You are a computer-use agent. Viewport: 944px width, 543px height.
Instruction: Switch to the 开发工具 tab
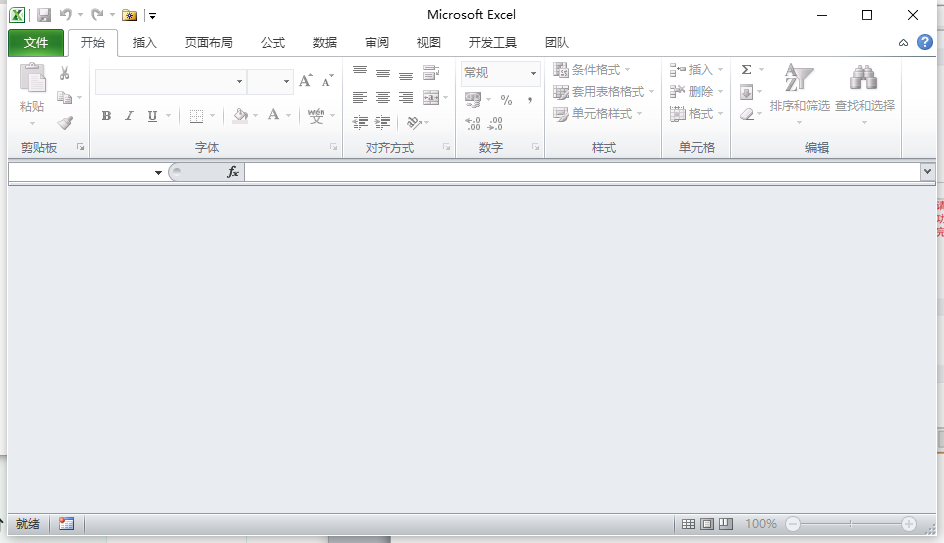[x=492, y=43]
